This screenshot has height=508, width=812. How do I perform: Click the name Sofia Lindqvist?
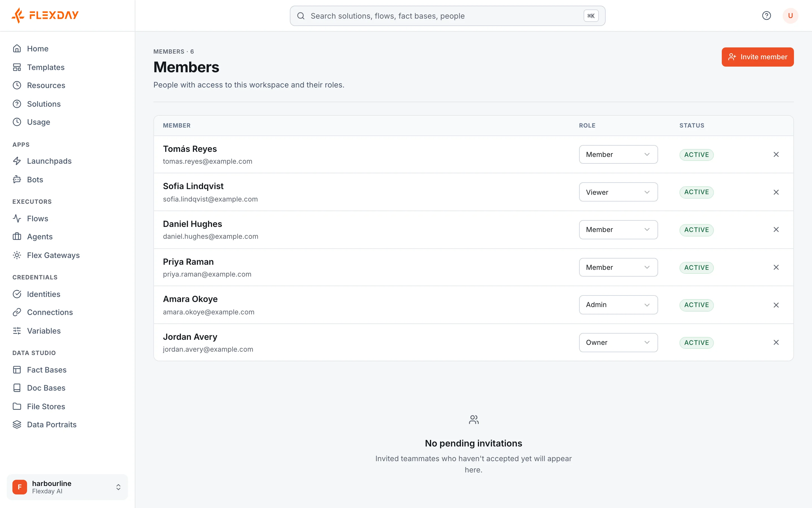point(193,186)
